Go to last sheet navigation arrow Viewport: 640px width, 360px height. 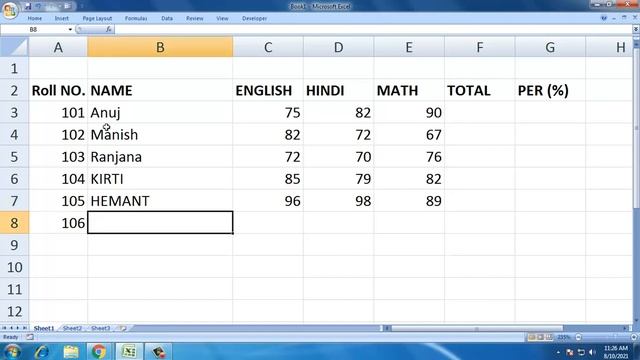[x=24, y=328]
